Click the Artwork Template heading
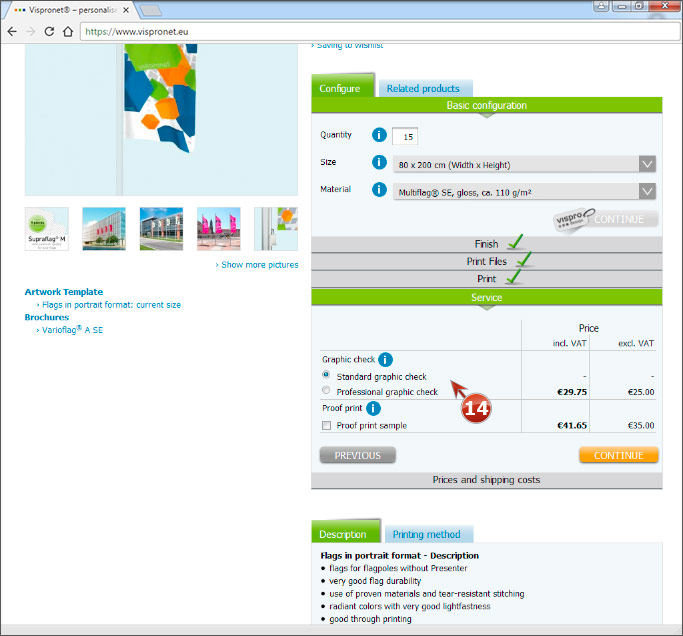The height and width of the screenshot is (636, 683). point(64,292)
